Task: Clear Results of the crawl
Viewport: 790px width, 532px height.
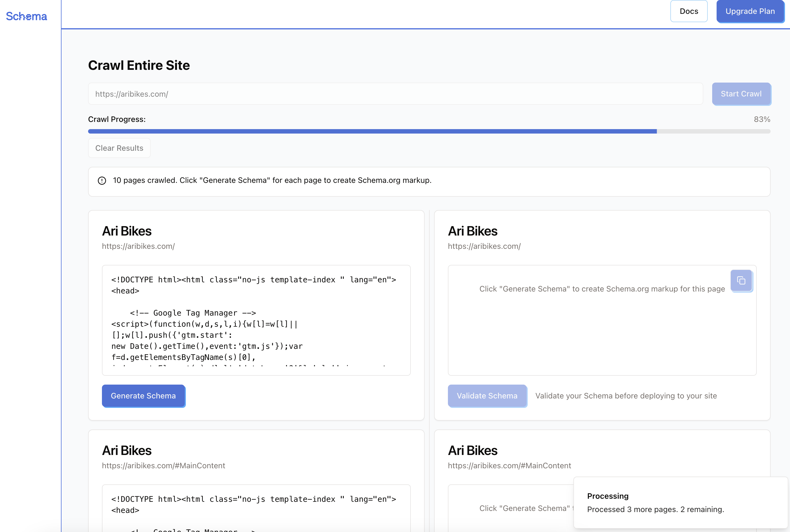Action: coord(119,148)
